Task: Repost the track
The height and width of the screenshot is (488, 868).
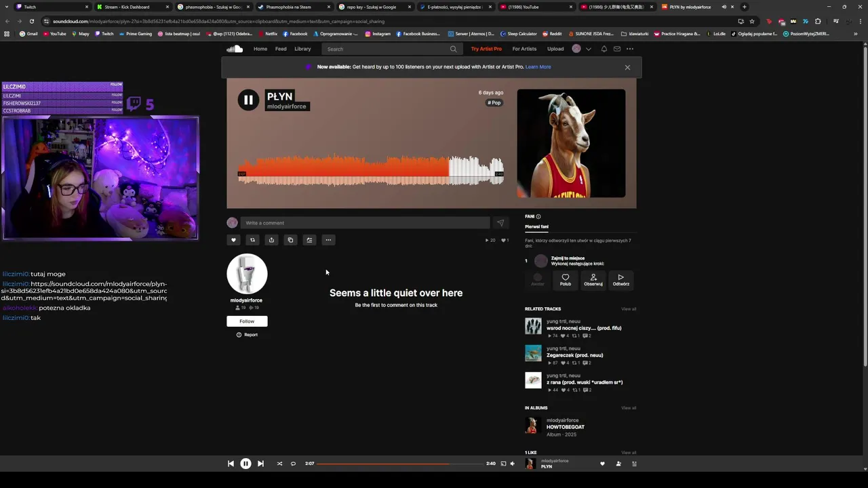Action: 252,240
